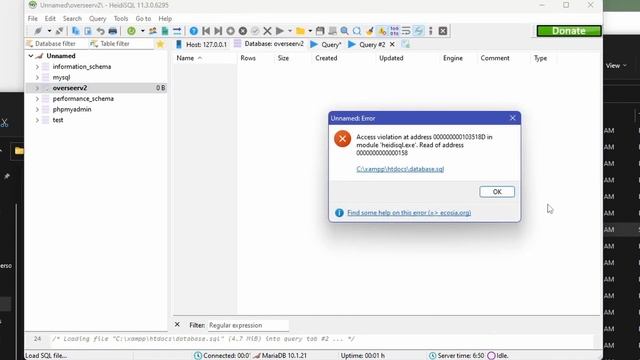This screenshot has height=360, width=640.
Task: Click the Donate button
Action: click(x=569, y=31)
